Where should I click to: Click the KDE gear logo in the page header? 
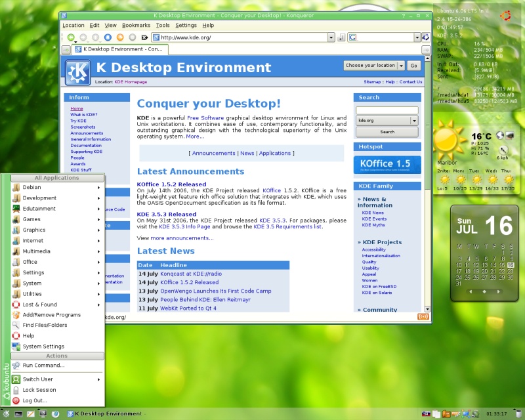point(77,72)
